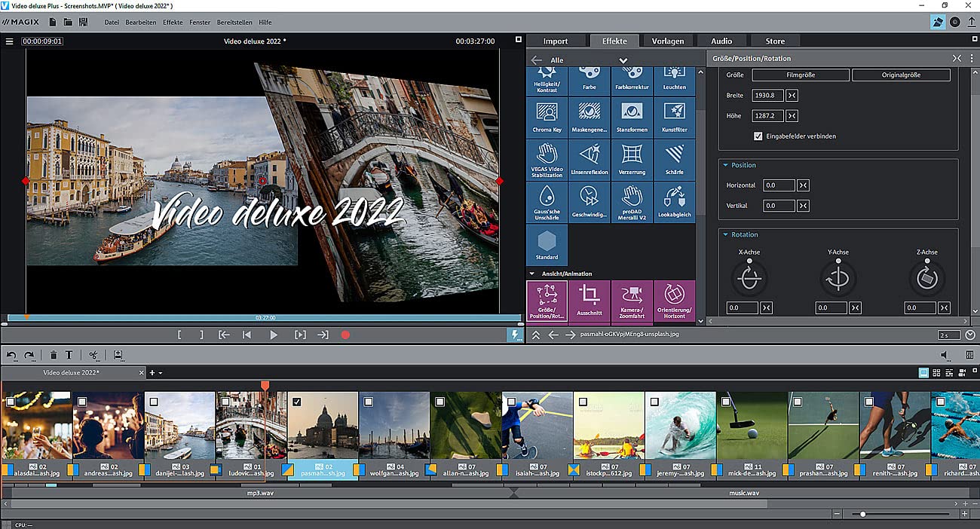Viewport: 980px width, 529px height.
Task: Open the Stanzformen effect tile
Action: click(632, 117)
